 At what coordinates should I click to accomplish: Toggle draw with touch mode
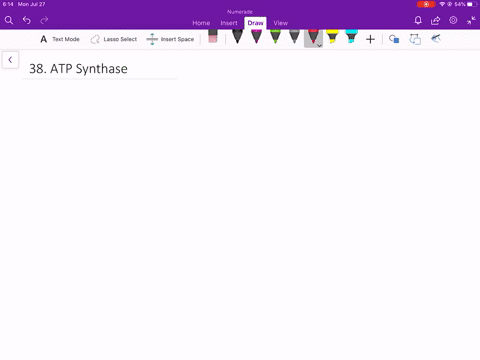(436, 39)
